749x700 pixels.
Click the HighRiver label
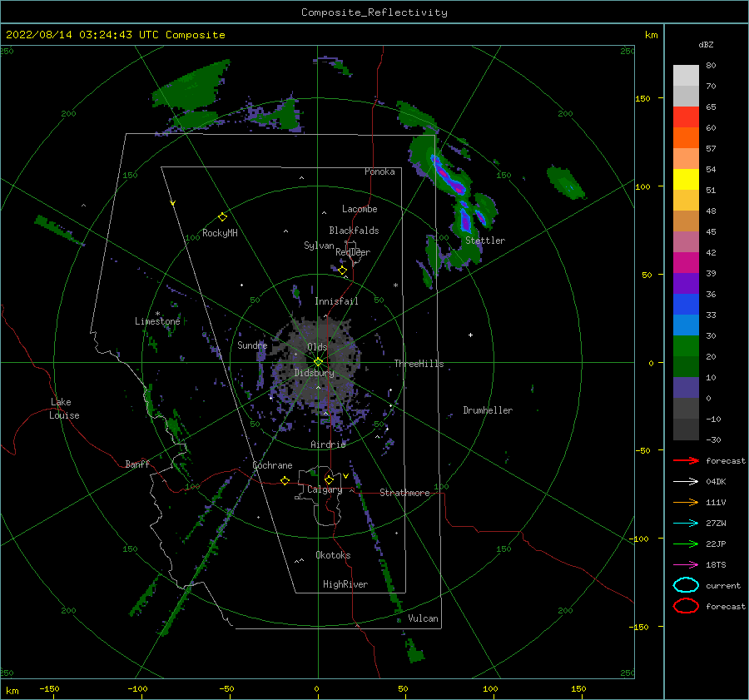click(x=345, y=584)
